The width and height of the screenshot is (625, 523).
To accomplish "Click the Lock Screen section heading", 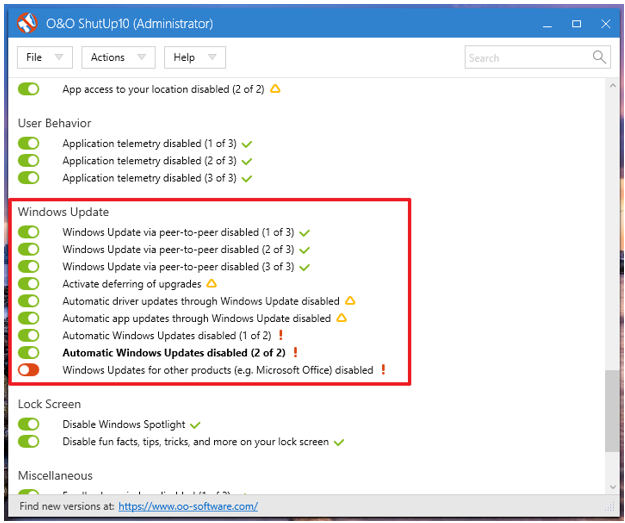I will click(x=49, y=404).
